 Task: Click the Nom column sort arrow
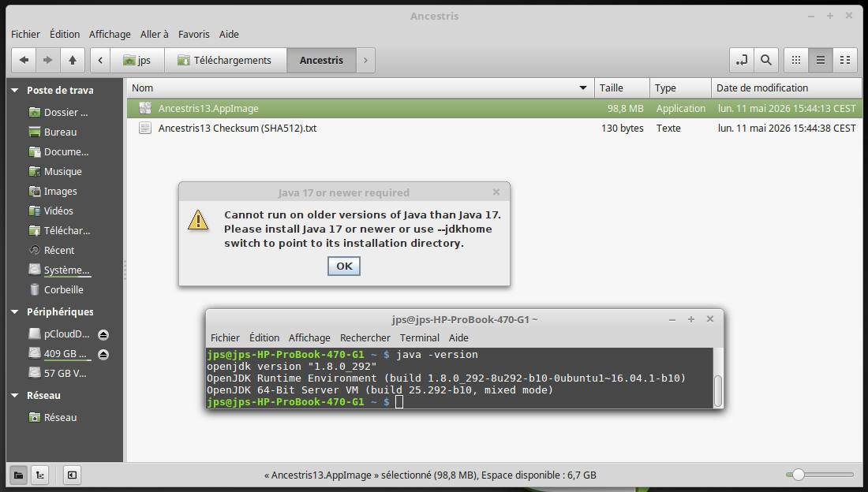[x=583, y=88]
